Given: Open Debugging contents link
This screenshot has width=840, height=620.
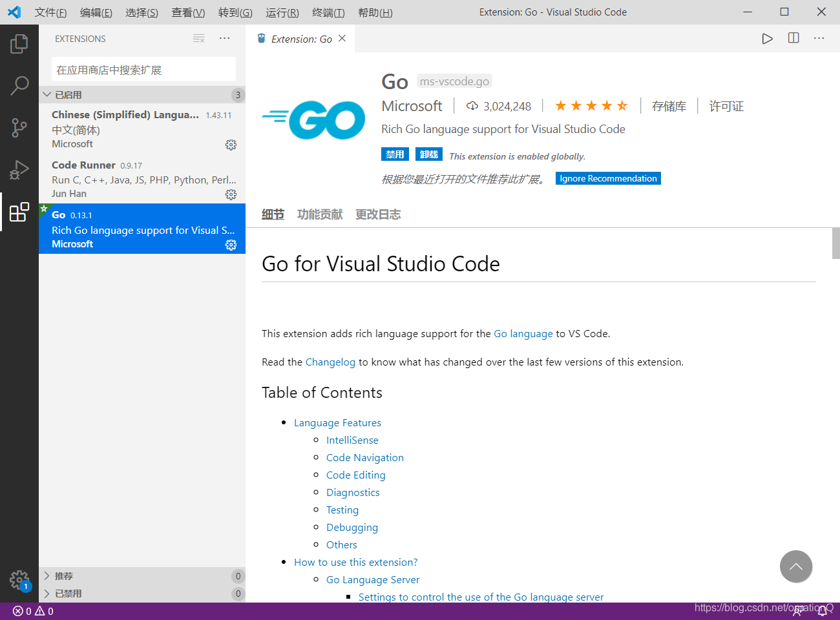Looking at the screenshot, I should [x=352, y=528].
